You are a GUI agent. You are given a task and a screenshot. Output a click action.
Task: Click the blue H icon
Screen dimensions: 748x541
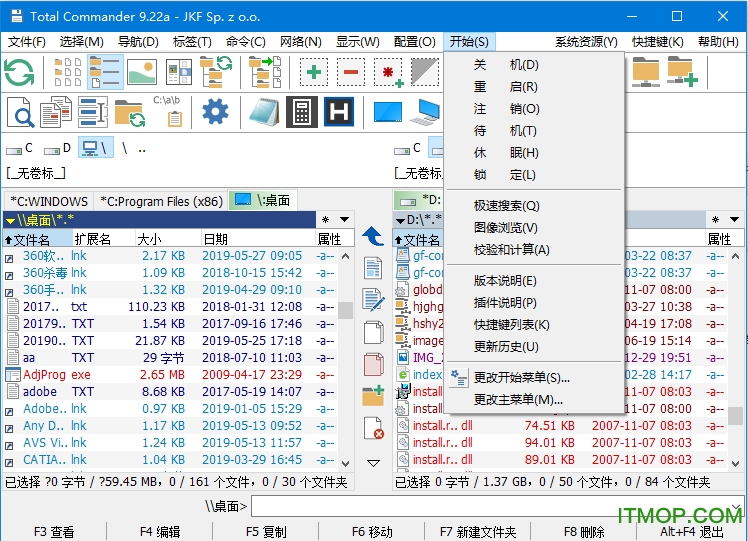339,113
